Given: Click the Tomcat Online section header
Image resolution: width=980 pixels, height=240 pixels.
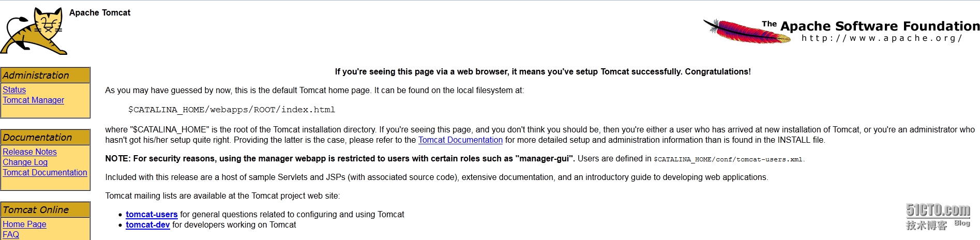Looking at the screenshot, I should pyautogui.click(x=36, y=209).
